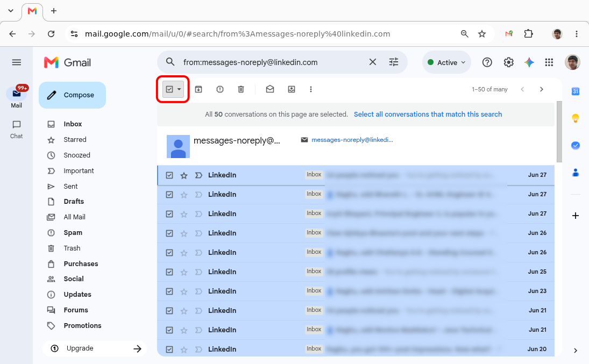Click the Gmail logo
The image size is (589, 364).
click(68, 62)
